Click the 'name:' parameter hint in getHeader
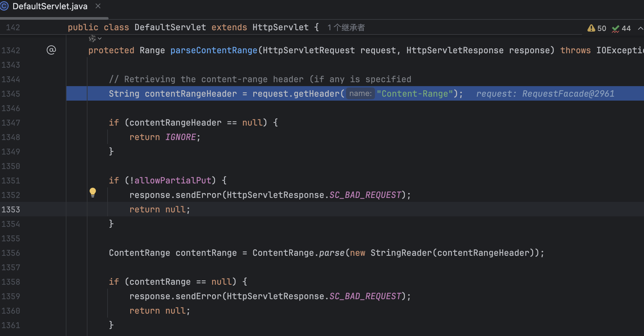Image resolution: width=644 pixels, height=336 pixels. tap(360, 94)
